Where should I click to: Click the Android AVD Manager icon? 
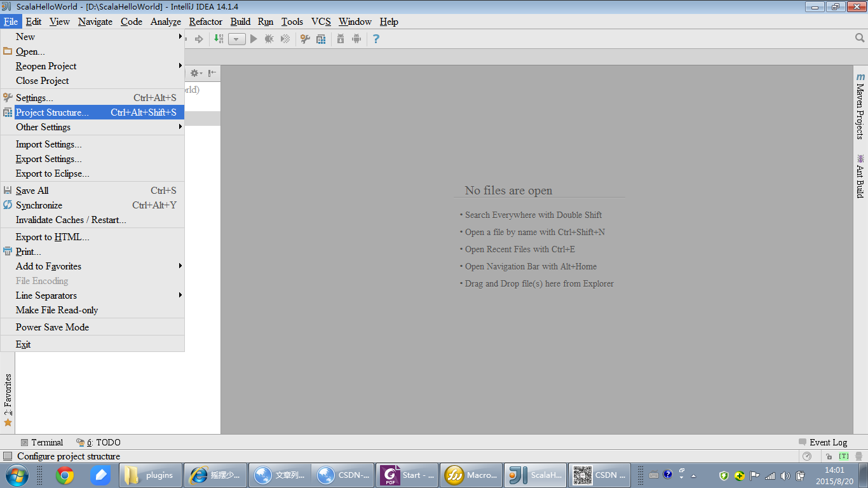[356, 39]
